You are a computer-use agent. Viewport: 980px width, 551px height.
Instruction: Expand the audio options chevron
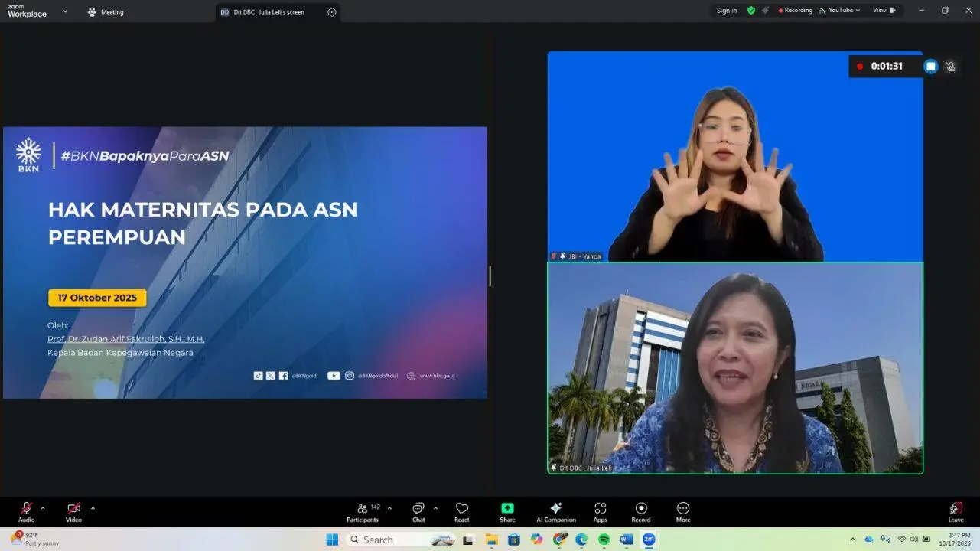coord(43,507)
